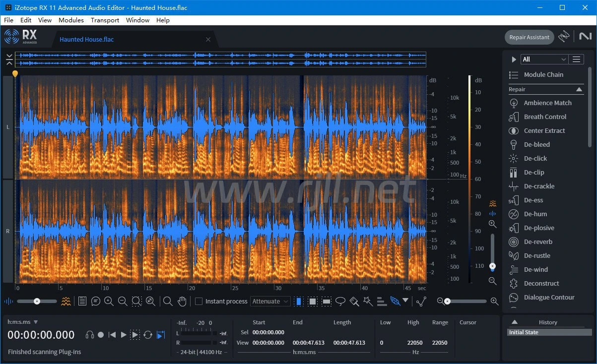Select the Magic Wand tool
Image resolution: width=597 pixels, height=364 pixels.
click(x=368, y=301)
